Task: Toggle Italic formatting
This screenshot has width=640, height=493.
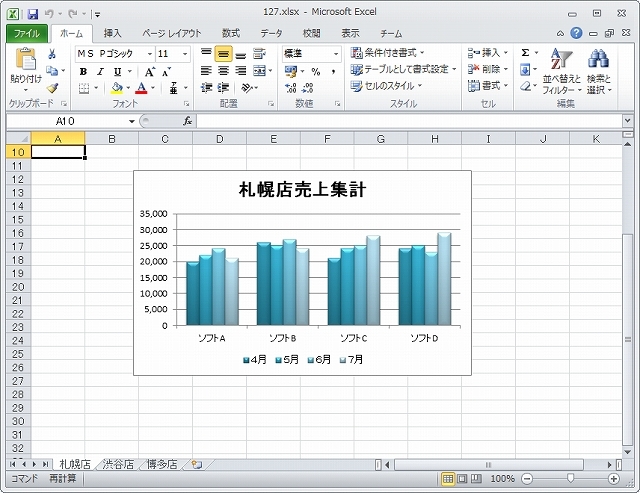Action: point(100,72)
